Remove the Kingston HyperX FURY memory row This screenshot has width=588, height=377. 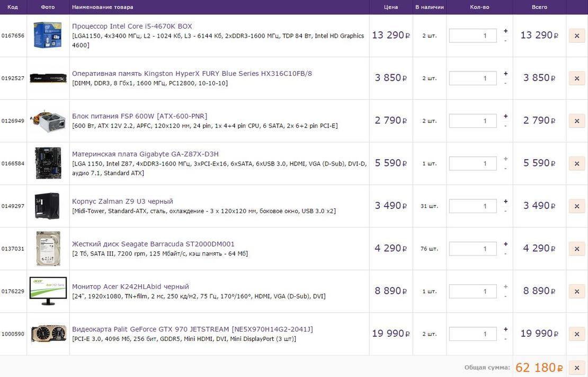[x=577, y=78]
